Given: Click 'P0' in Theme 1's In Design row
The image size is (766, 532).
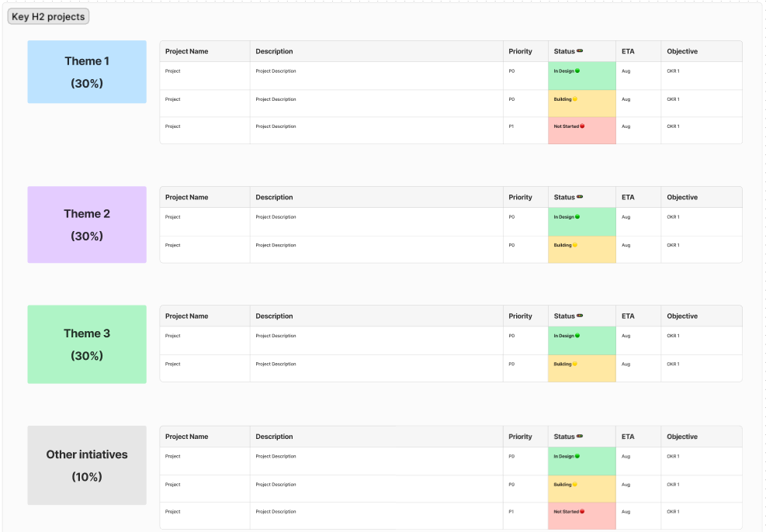Looking at the screenshot, I should pos(511,71).
